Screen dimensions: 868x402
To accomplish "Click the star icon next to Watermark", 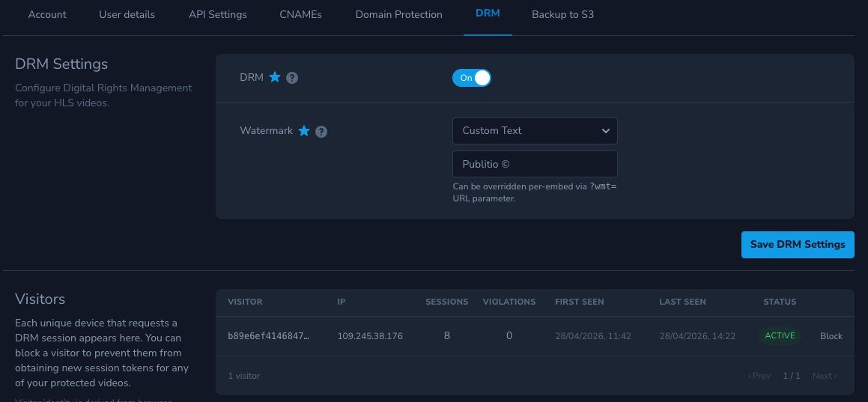I will 304,131.
